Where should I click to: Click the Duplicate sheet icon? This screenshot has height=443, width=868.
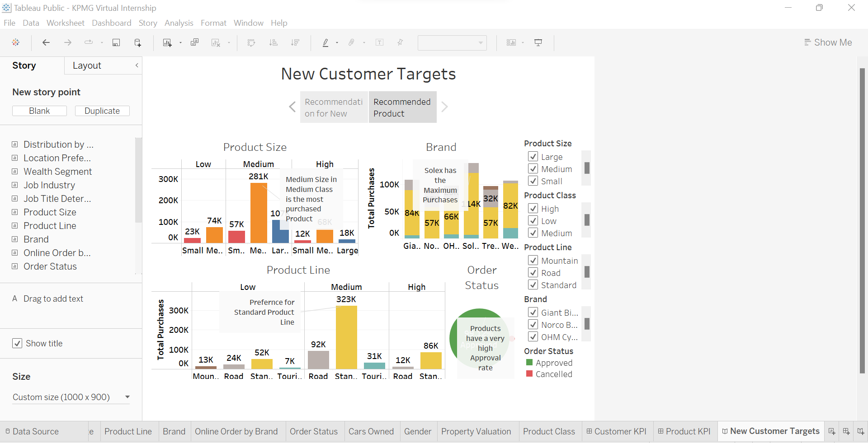[194, 42]
